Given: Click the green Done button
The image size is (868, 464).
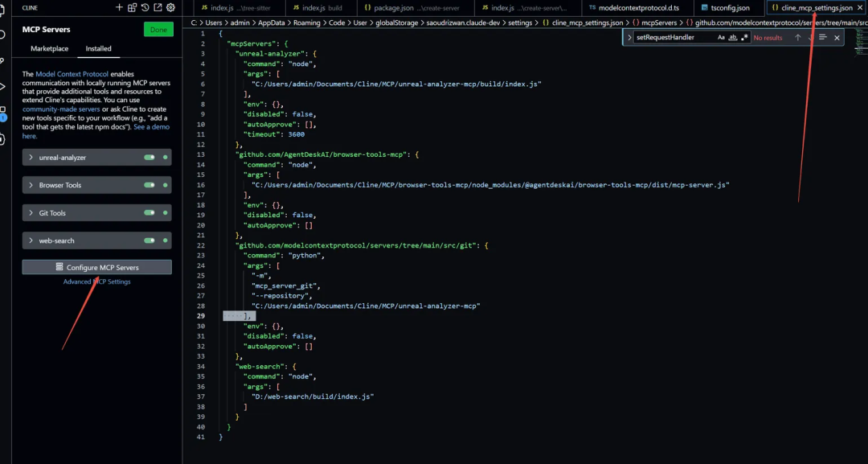Looking at the screenshot, I should [x=158, y=29].
